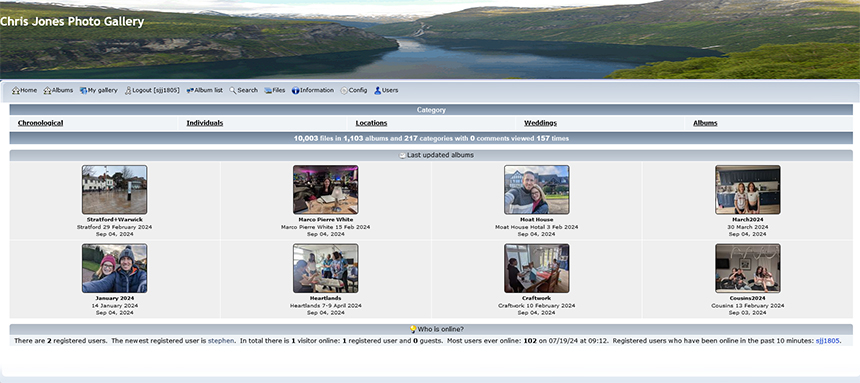The height and width of the screenshot is (383, 860).
Task: Open the Marco Pierre White album thumbnail
Action: (x=326, y=190)
